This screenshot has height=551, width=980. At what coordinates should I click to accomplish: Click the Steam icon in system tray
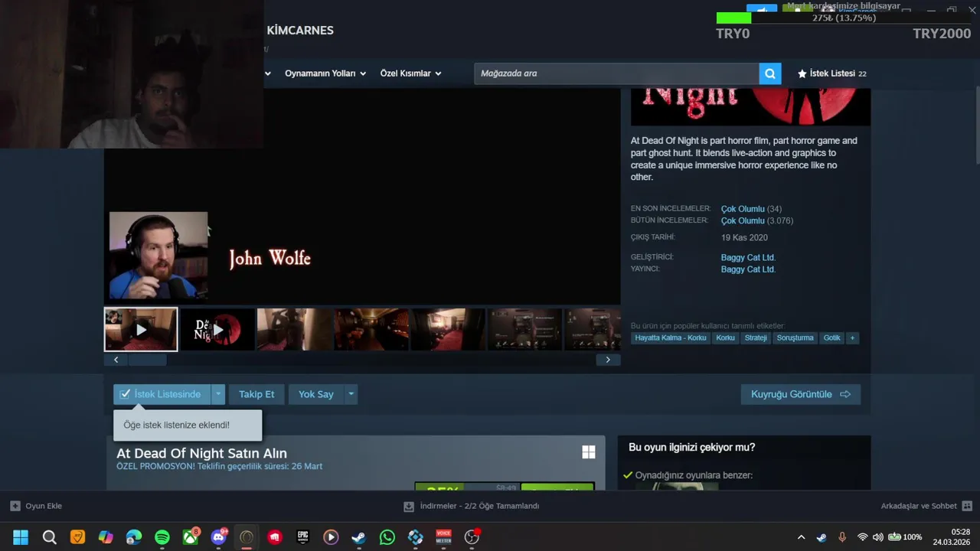pos(822,537)
